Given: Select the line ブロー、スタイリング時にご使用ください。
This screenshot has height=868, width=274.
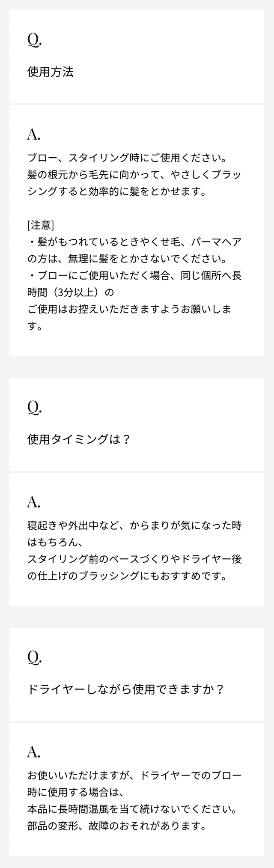Looking at the screenshot, I should point(127,158).
